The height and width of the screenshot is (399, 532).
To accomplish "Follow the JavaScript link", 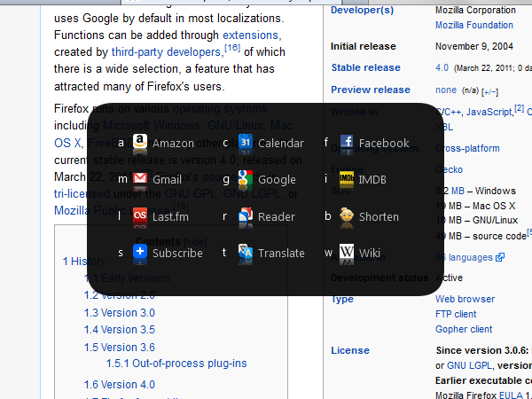I will point(489,112).
